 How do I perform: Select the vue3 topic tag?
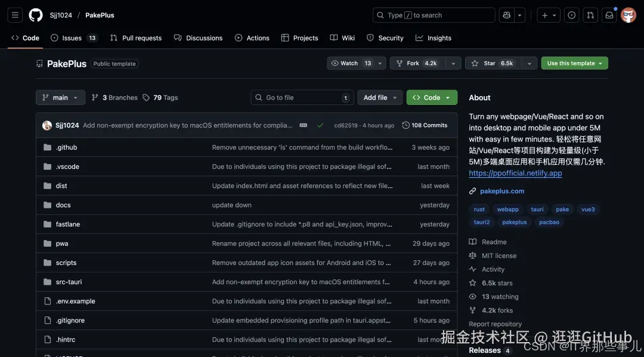(588, 210)
